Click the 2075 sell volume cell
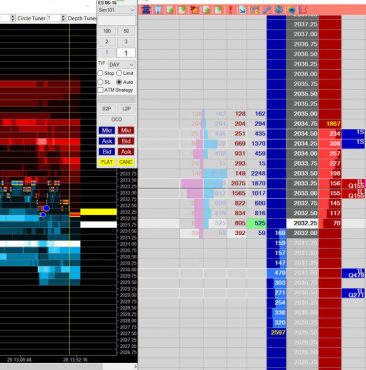Image resolution: width=366 pixels, height=370 pixels. [x=237, y=183]
